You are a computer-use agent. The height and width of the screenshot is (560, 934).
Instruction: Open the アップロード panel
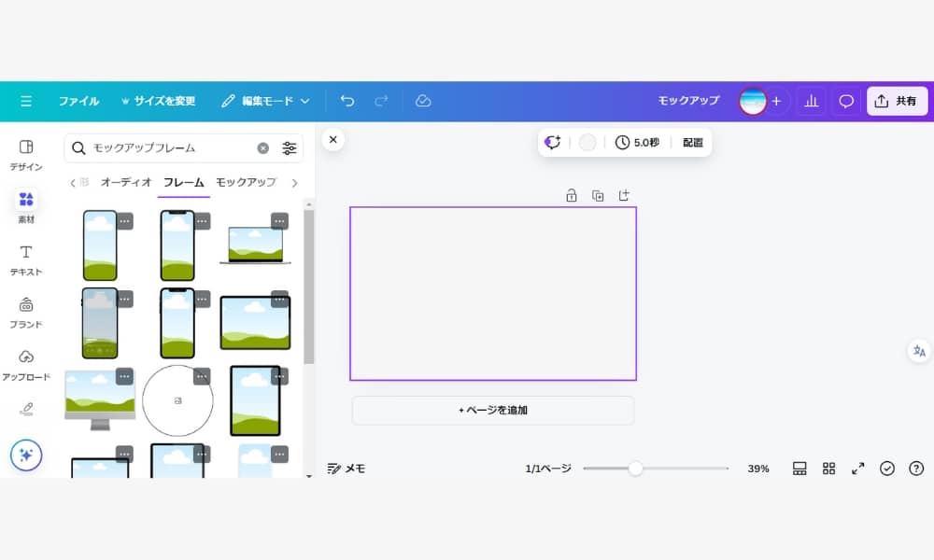point(26,364)
